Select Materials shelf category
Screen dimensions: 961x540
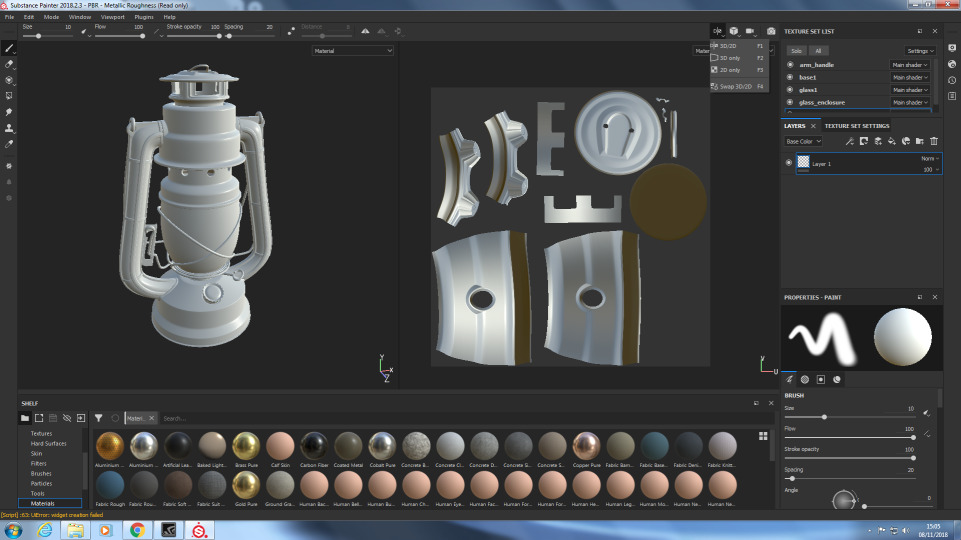[49, 503]
